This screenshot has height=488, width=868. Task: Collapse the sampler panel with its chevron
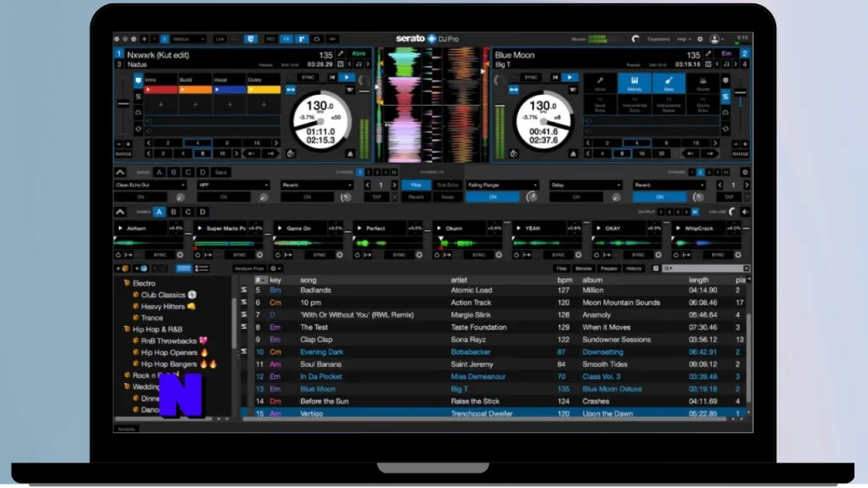coord(120,212)
